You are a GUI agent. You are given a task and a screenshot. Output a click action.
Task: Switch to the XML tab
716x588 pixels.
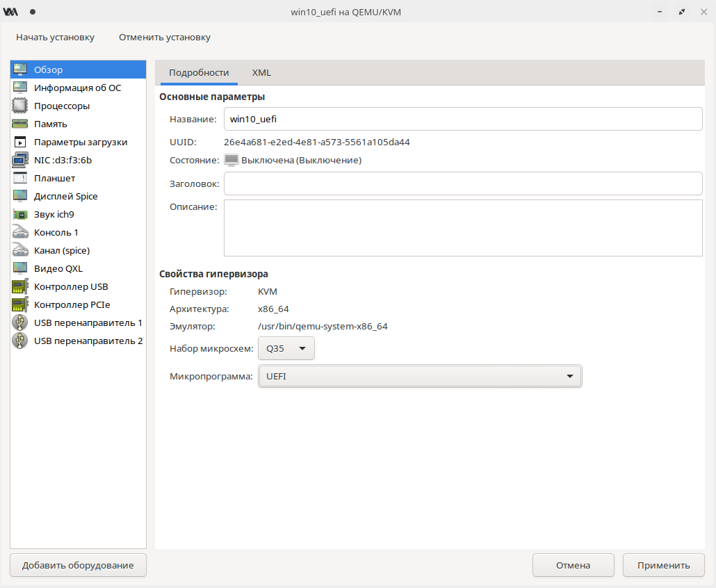tap(261, 72)
